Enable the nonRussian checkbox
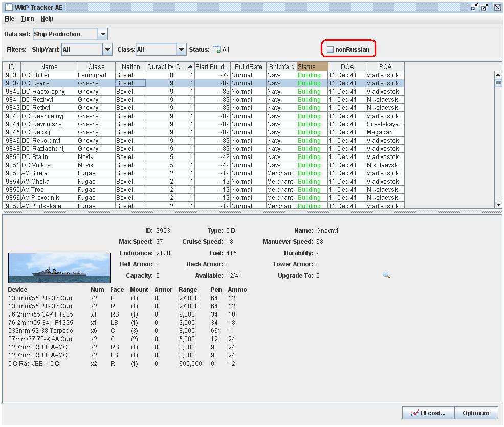The height and width of the screenshot is (427, 504). (x=331, y=50)
